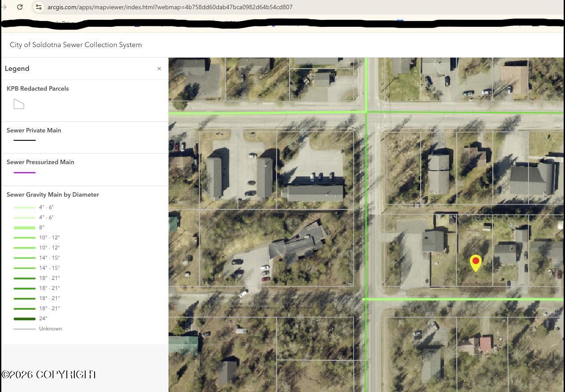Click the Sewer Private Main black line swatch
Screen dimensions: 565x392
click(x=25, y=140)
